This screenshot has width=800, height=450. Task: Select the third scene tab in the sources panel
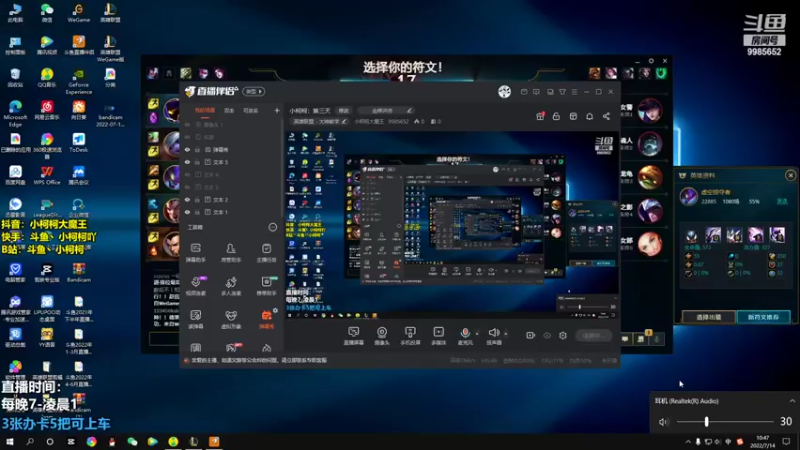tap(251, 110)
